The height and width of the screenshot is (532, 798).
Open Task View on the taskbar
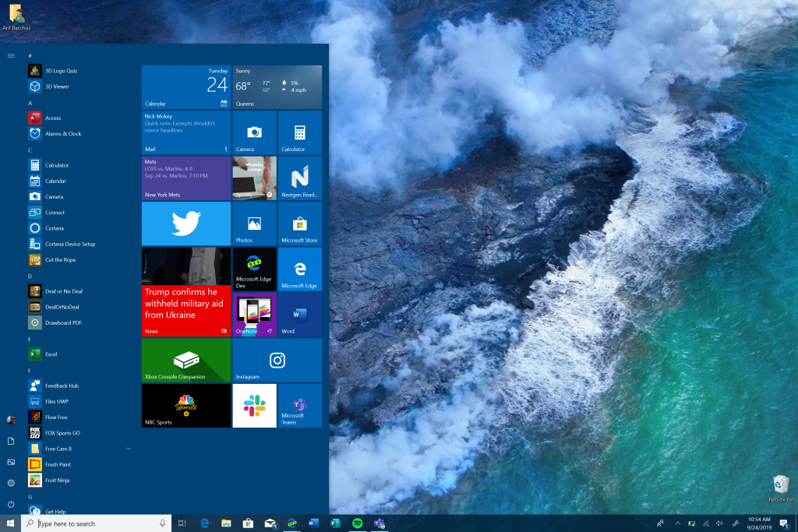182,523
